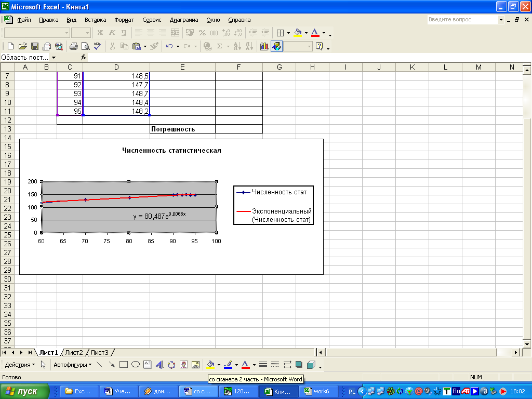Switch to the 'со с...' Word taskbar button

pyautogui.click(x=198, y=391)
